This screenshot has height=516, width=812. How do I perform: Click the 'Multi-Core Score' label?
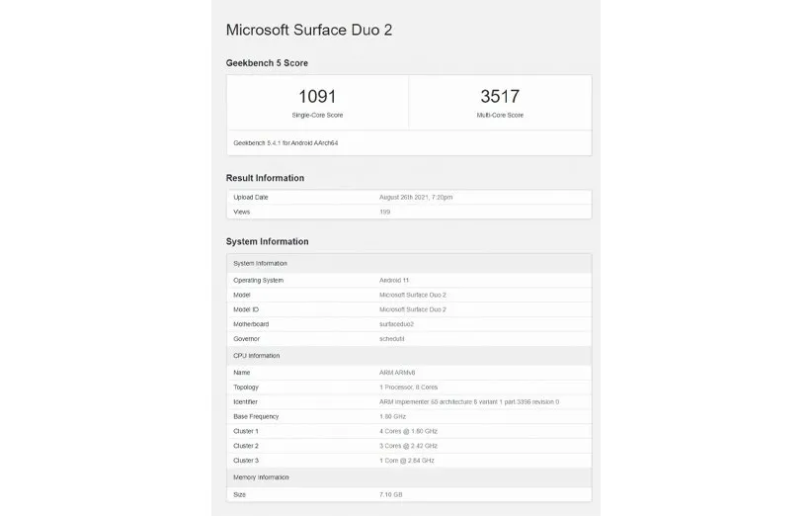pyautogui.click(x=500, y=115)
